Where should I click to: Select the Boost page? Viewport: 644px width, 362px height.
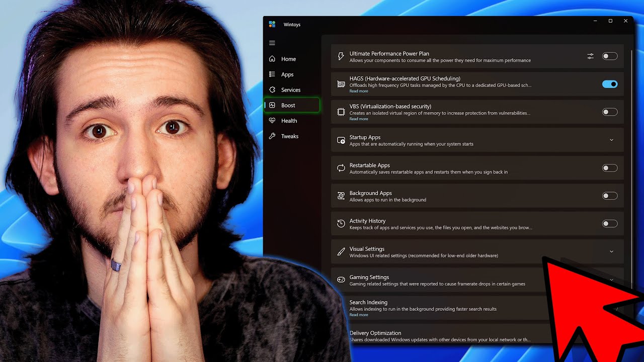point(291,105)
